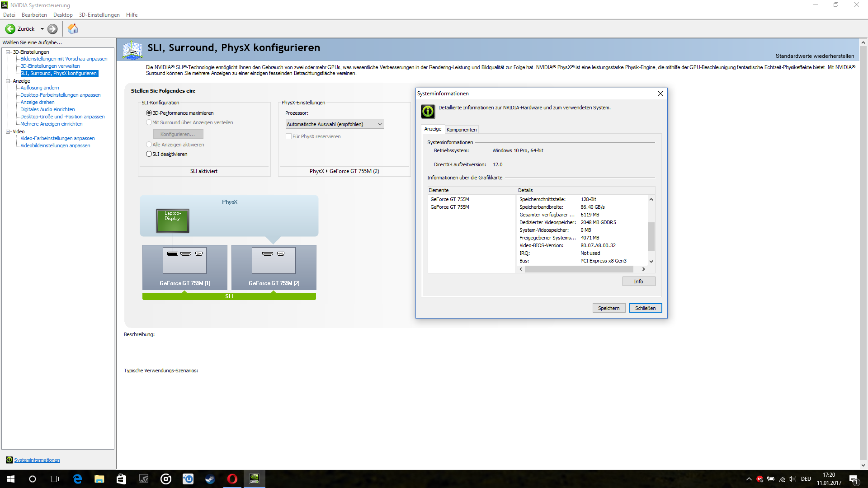The height and width of the screenshot is (488, 868).
Task: Click the green Zurück back arrow icon
Action: point(10,29)
